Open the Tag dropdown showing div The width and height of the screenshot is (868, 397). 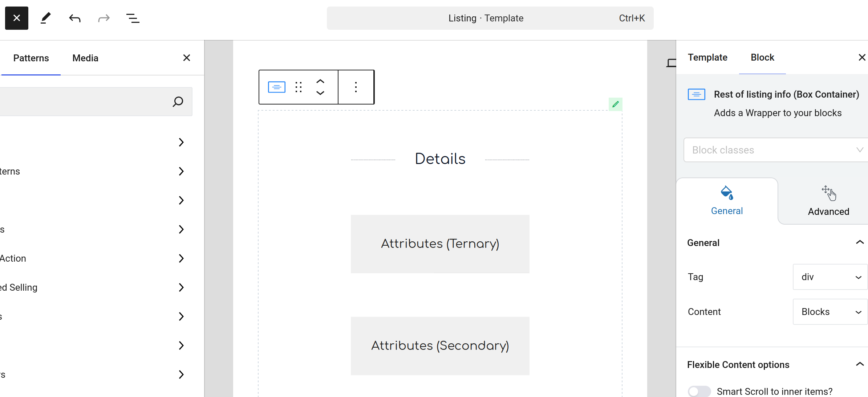coord(830,277)
